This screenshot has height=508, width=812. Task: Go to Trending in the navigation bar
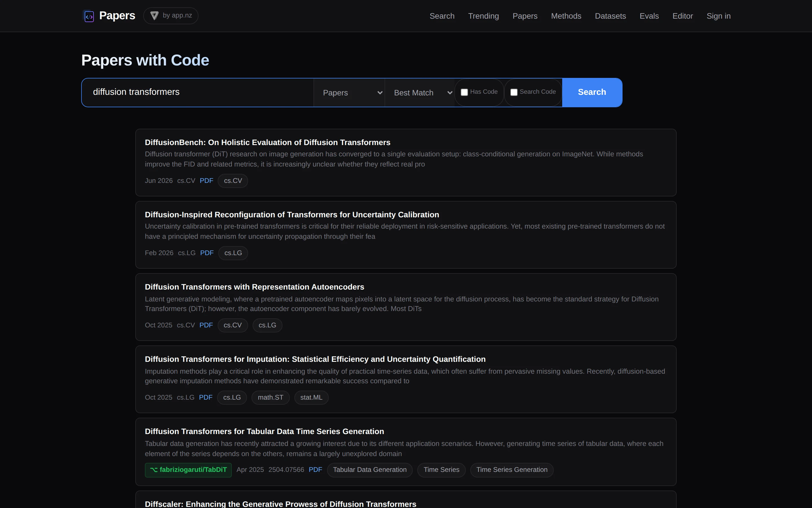pyautogui.click(x=483, y=16)
